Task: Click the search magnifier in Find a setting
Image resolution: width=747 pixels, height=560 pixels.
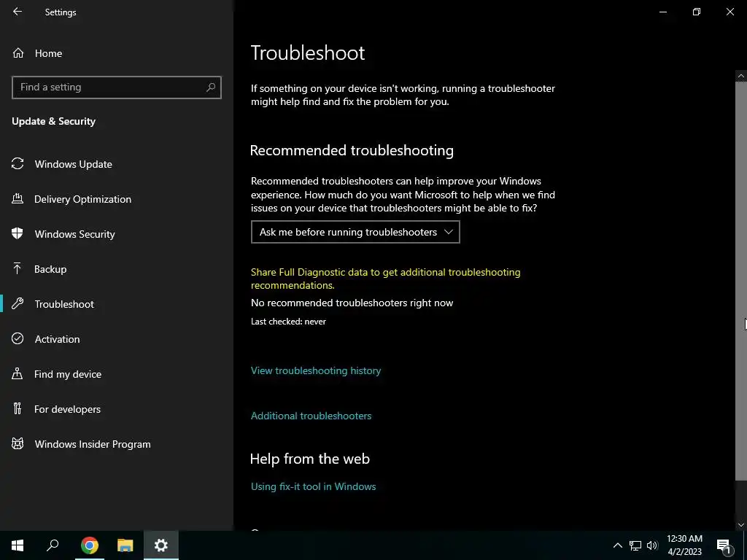Action: click(x=211, y=87)
